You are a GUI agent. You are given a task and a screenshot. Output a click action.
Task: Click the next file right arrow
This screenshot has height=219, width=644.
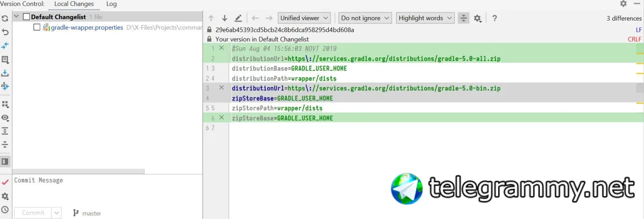click(269, 18)
